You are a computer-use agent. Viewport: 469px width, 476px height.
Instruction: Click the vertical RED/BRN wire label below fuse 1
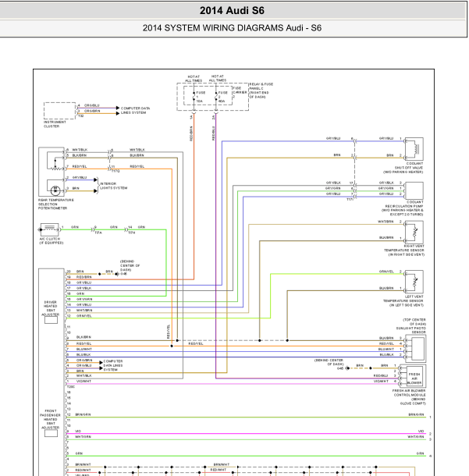point(191,133)
